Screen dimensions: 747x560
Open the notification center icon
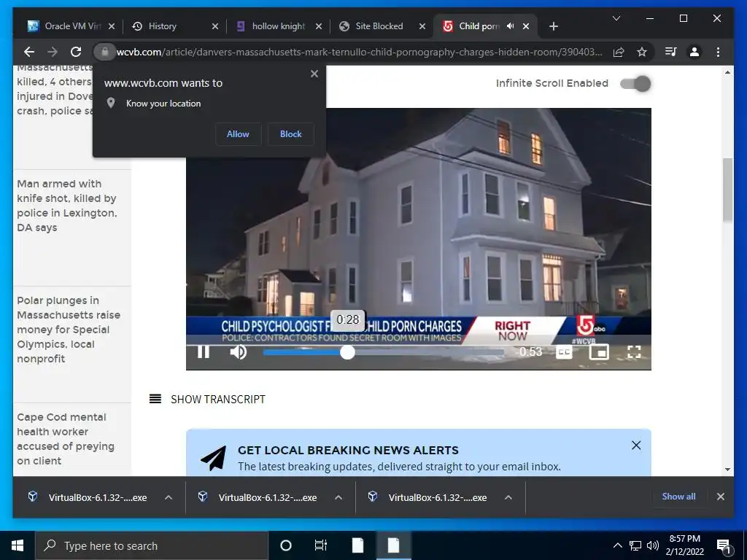[x=724, y=546]
